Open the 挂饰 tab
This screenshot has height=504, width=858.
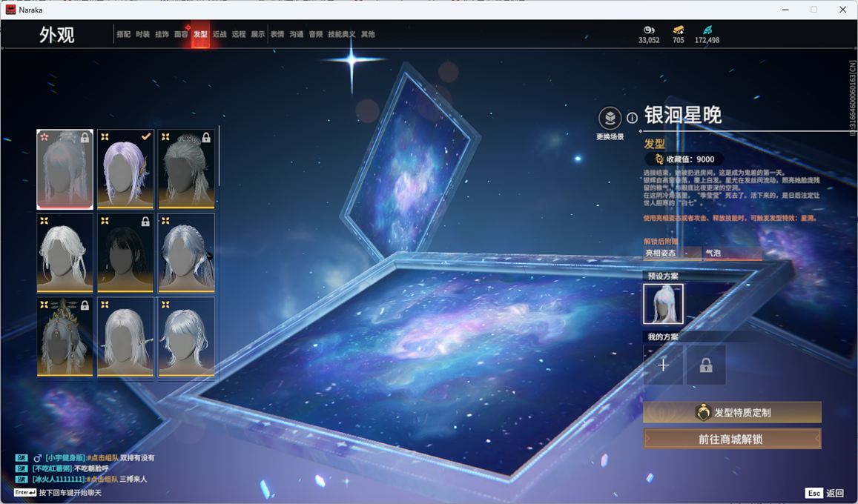click(162, 34)
